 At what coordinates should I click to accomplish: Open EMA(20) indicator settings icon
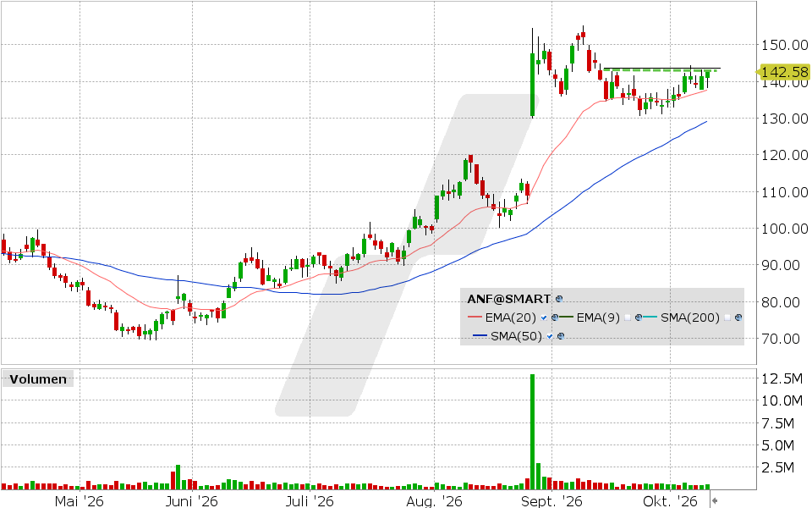click(555, 317)
